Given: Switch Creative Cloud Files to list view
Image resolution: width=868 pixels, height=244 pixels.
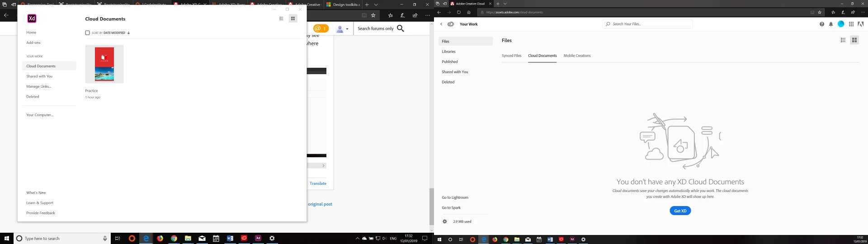Looking at the screenshot, I should [x=843, y=40].
